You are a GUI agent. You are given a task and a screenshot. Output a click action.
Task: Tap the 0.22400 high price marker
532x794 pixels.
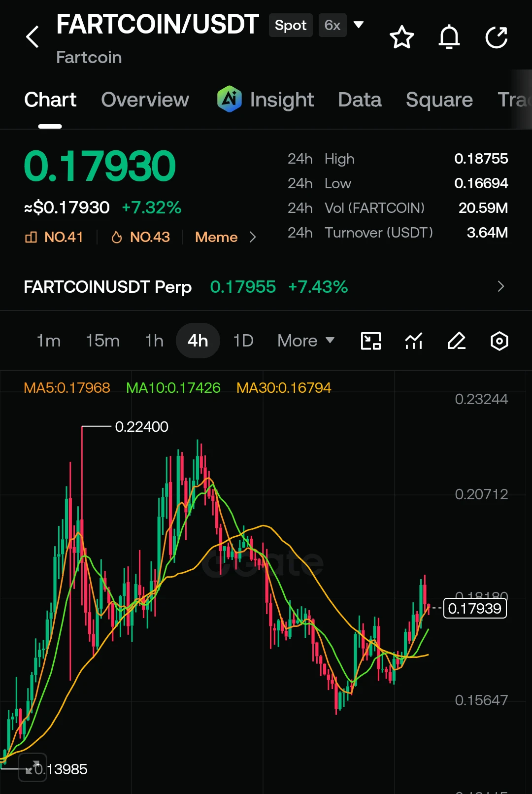tap(141, 427)
